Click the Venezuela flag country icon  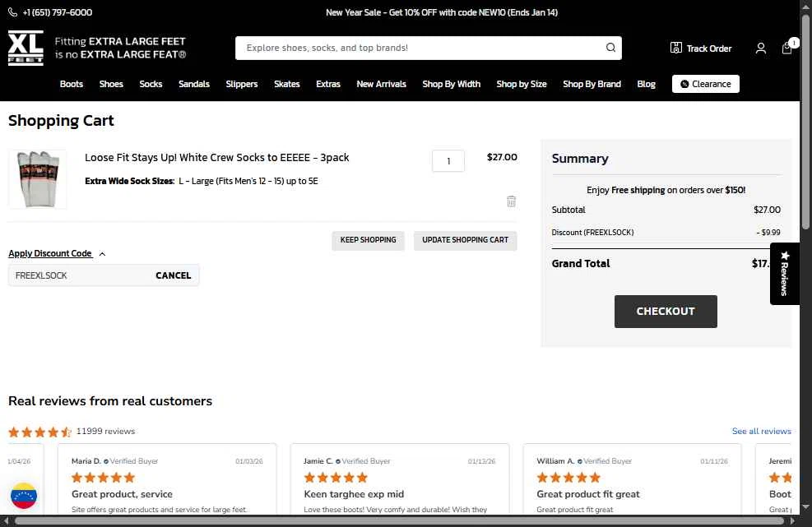coord(23,496)
